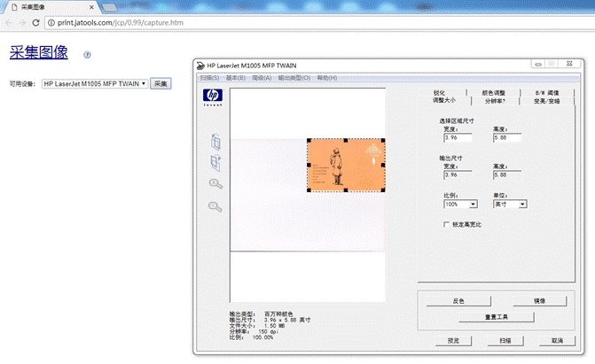
Task: Switch to the 颜色调整 tab
Action: click(x=492, y=92)
